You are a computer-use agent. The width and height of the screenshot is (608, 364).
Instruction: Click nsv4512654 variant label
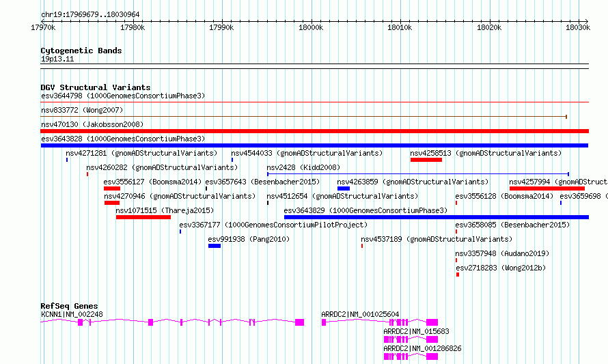tap(342, 196)
